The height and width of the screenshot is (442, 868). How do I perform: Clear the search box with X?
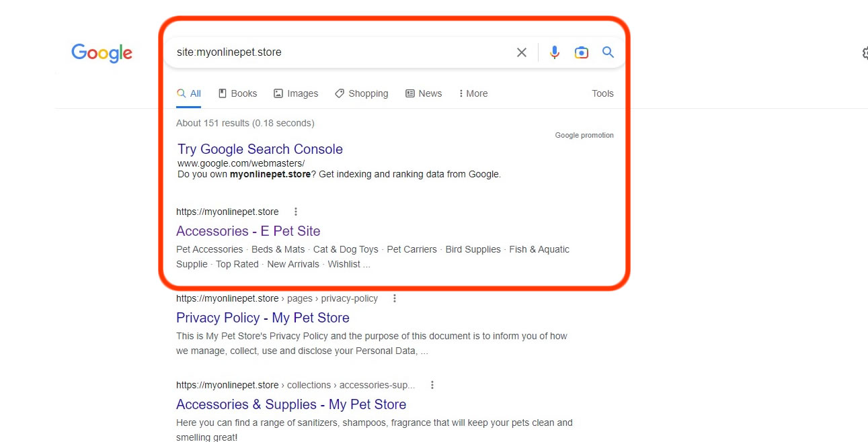522,52
